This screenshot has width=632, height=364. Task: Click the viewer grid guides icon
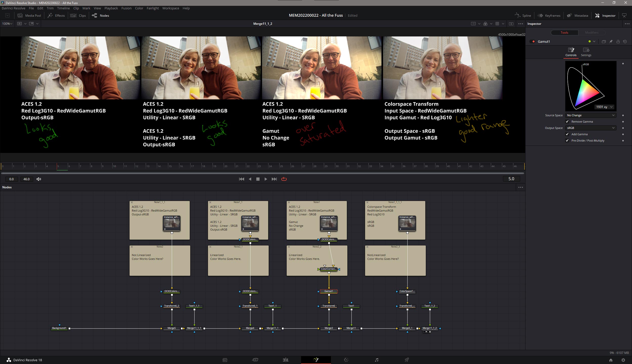(497, 24)
